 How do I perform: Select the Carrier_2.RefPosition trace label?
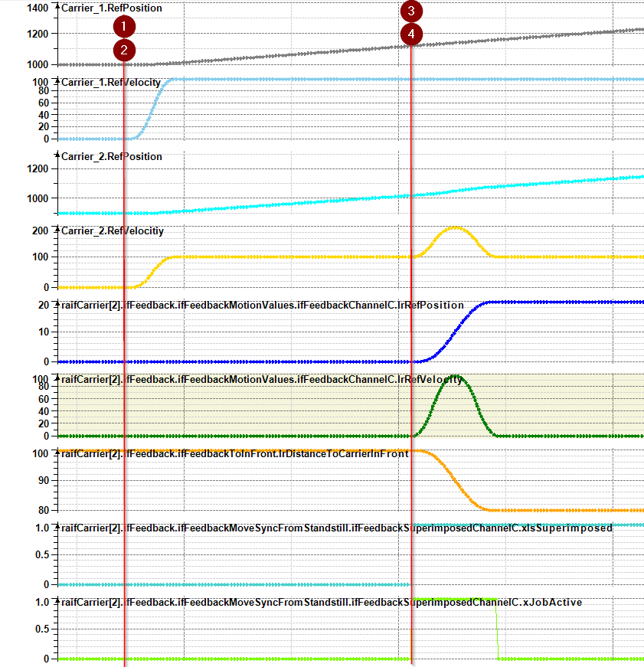111,156
